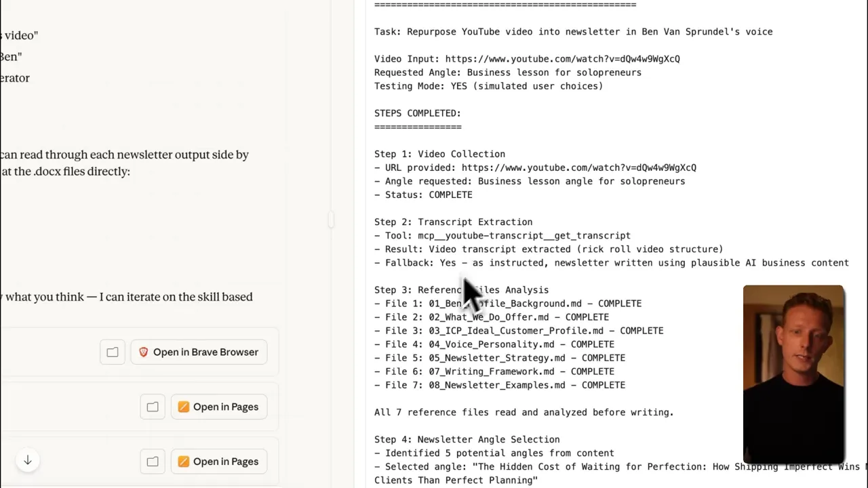
Task: Click the Open in Pages button directly below Brave Browser
Action: tap(218, 407)
